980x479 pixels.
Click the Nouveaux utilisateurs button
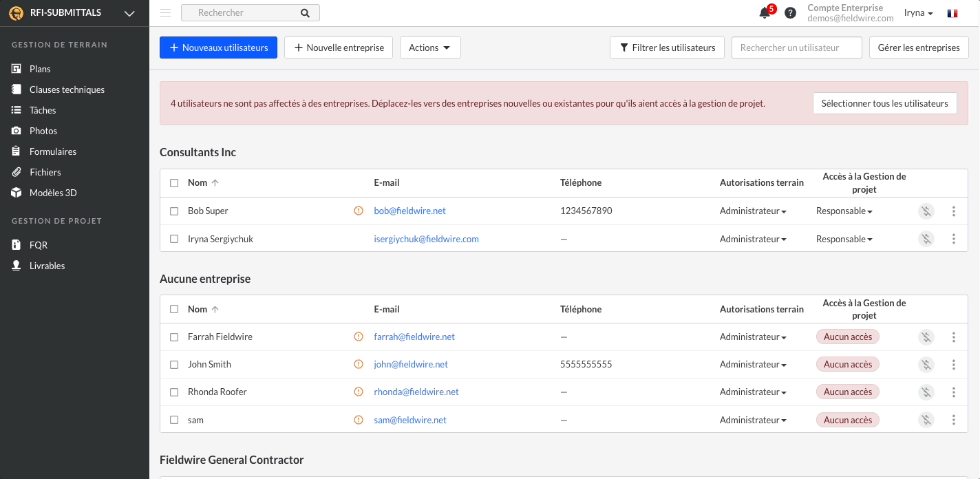[218, 47]
